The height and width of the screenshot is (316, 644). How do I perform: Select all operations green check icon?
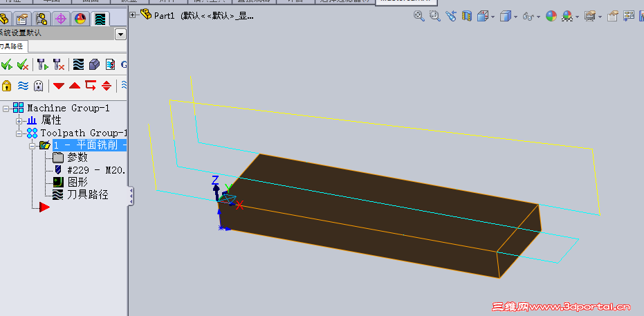coord(7,65)
